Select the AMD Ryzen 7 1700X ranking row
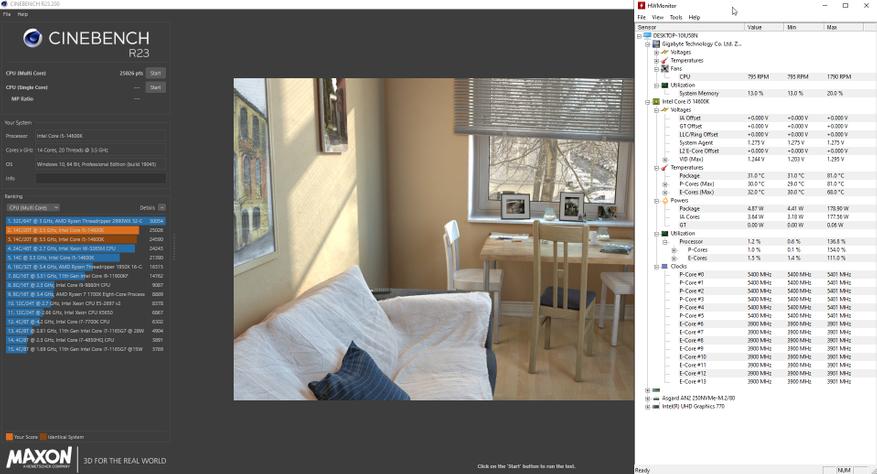Screen dimensions: 877x474 [x=86, y=294]
